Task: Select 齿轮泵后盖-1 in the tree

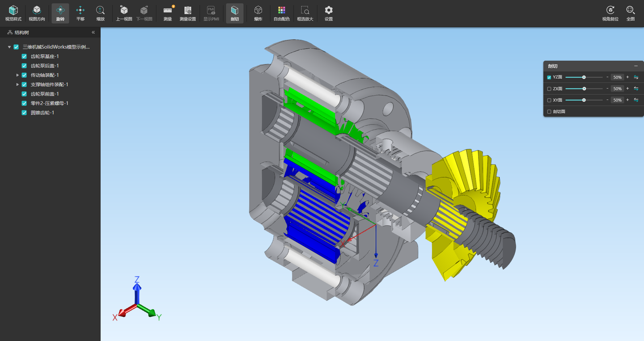Action: 45,66
